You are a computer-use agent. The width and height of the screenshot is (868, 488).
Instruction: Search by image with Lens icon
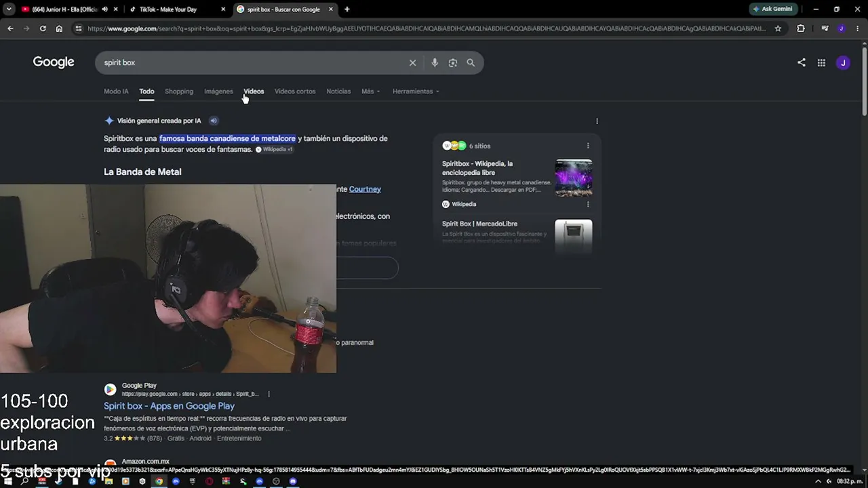pos(453,62)
